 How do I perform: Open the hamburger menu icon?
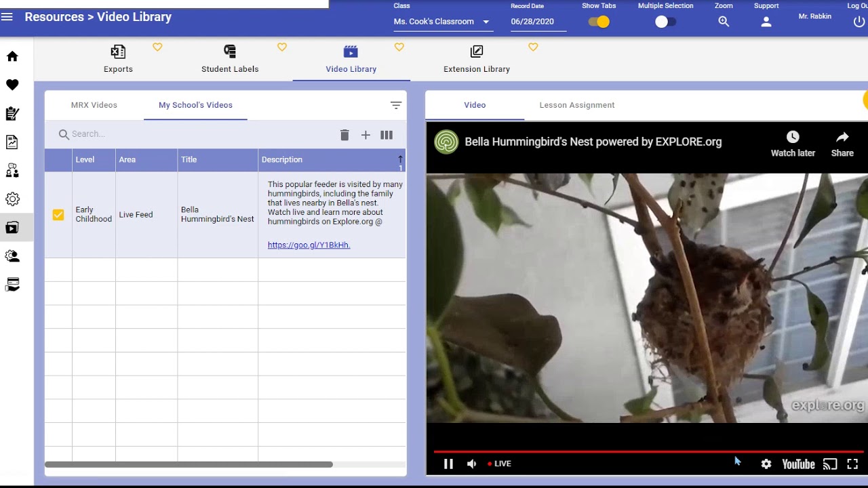[7, 17]
